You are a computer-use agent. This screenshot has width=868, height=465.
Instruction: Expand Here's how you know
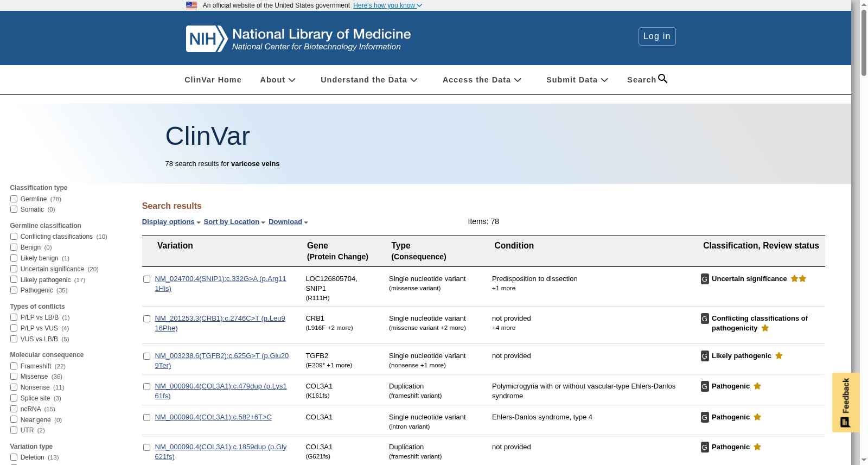pyautogui.click(x=387, y=5)
